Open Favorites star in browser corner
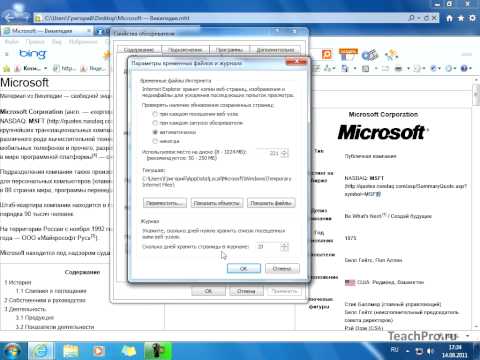Screen dimensions: 480x360 point(461,18)
